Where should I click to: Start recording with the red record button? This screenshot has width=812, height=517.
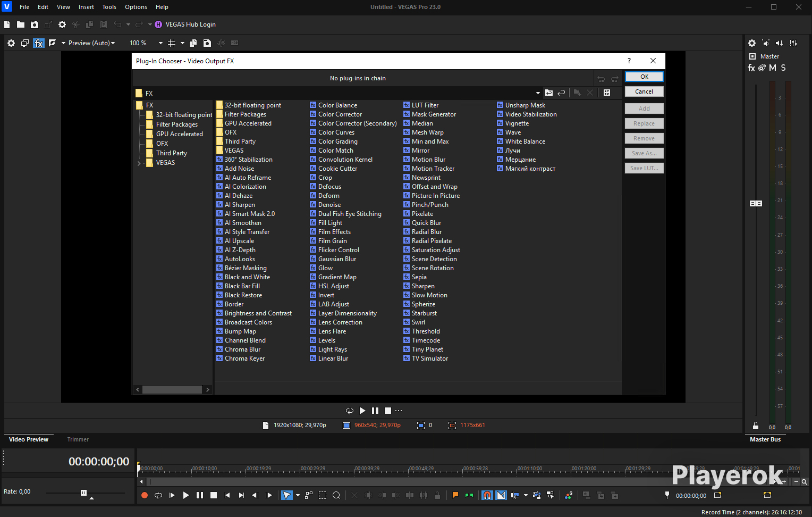145,495
